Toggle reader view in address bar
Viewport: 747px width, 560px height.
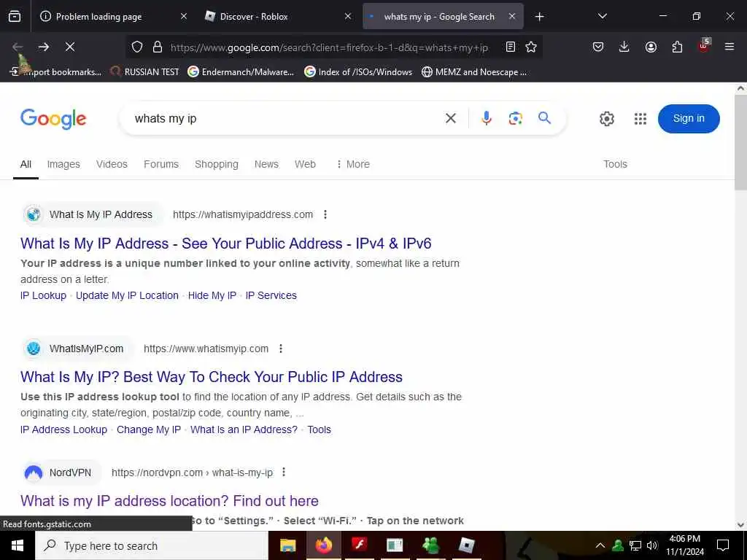point(510,47)
